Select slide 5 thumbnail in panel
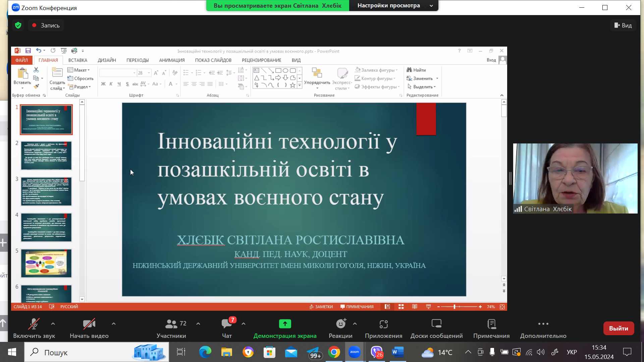This screenshot has height=362, width=644. [46, 263]
